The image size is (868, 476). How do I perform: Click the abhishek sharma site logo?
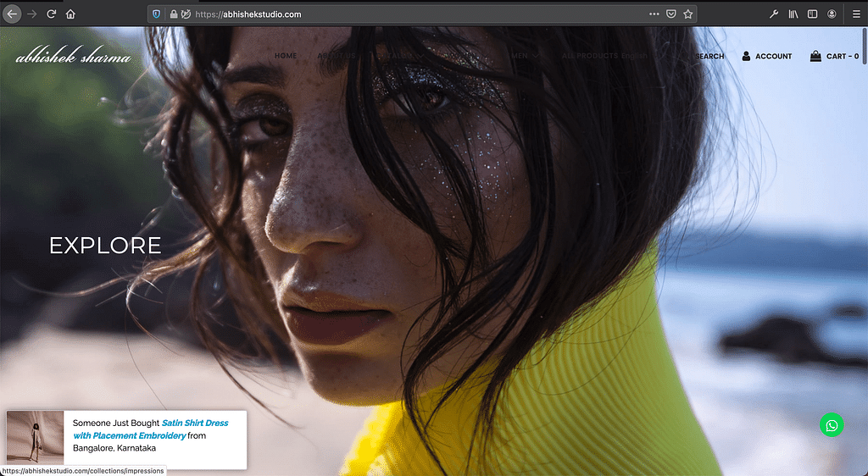tap(74, 58)
